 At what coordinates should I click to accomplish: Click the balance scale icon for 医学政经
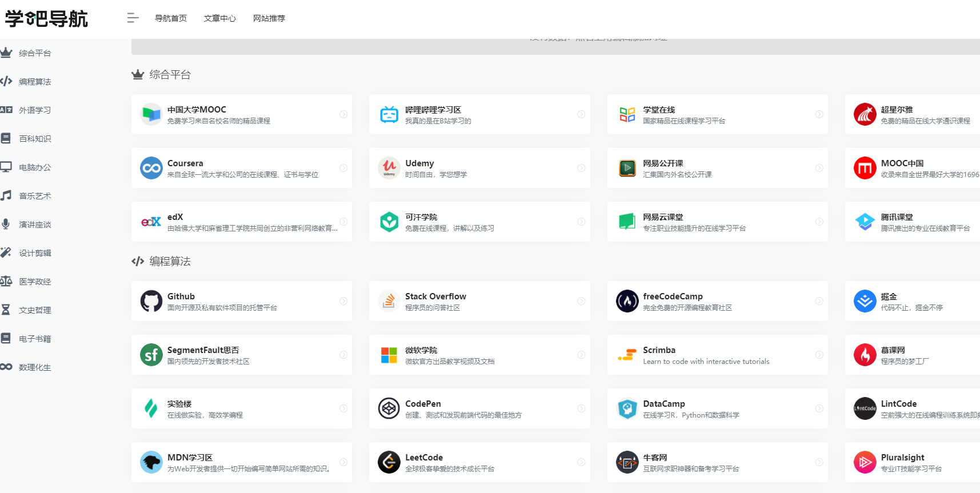[x=6, y=281]
